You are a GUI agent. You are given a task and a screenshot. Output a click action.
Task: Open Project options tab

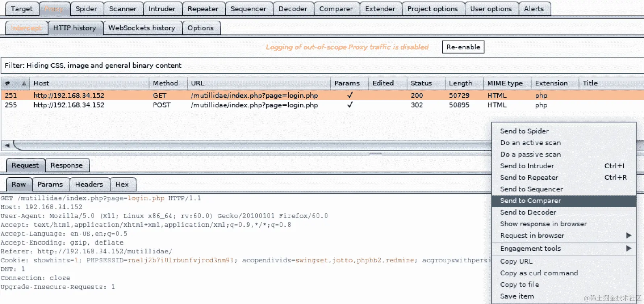[x=432, y=9]
